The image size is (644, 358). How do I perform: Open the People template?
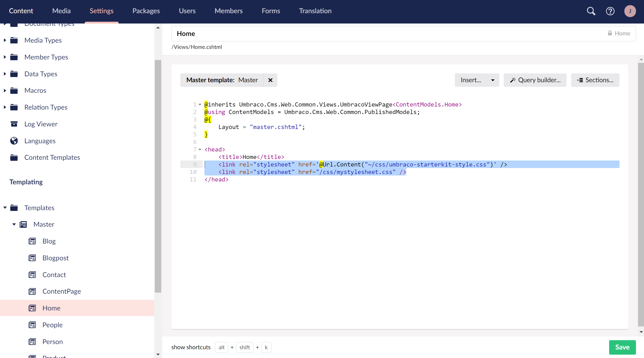pos(52,325)
